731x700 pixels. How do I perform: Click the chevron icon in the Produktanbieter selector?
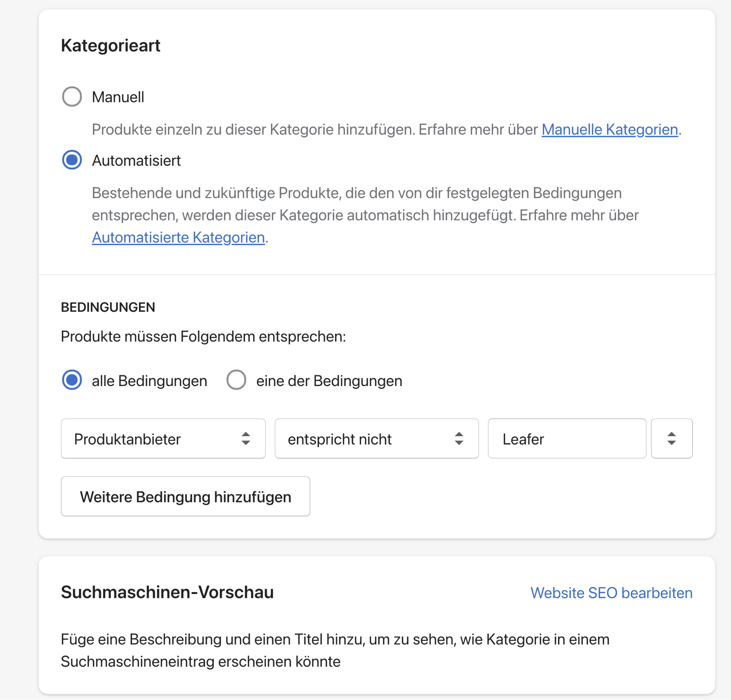(x=246, y=438)
